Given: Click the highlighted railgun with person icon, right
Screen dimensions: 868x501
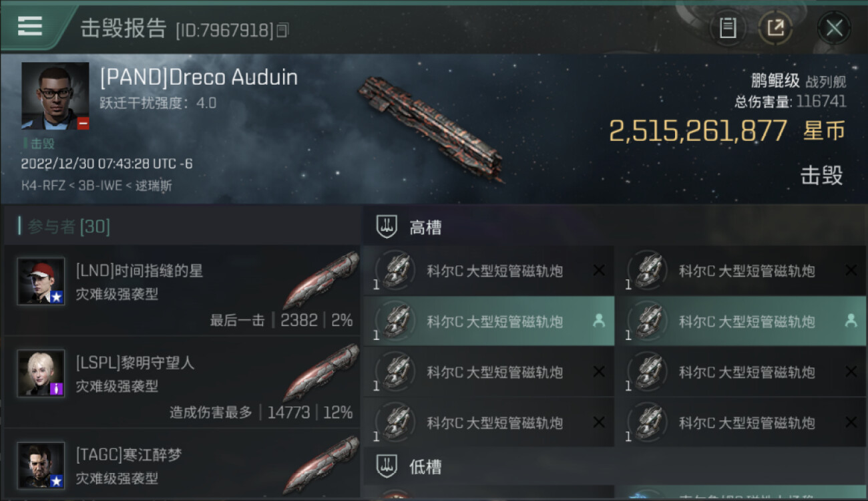Looking at the screenshot, I should pyautogui.click(x=741, y=321).
